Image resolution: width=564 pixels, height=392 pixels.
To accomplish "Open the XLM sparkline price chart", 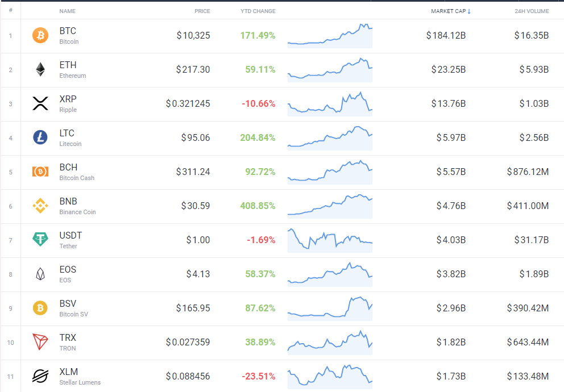I will point(330,377).
